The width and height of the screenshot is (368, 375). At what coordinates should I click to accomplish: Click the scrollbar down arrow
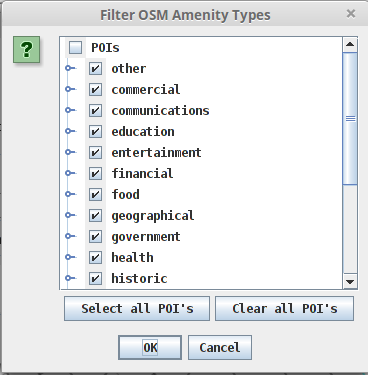click(350, 282)
